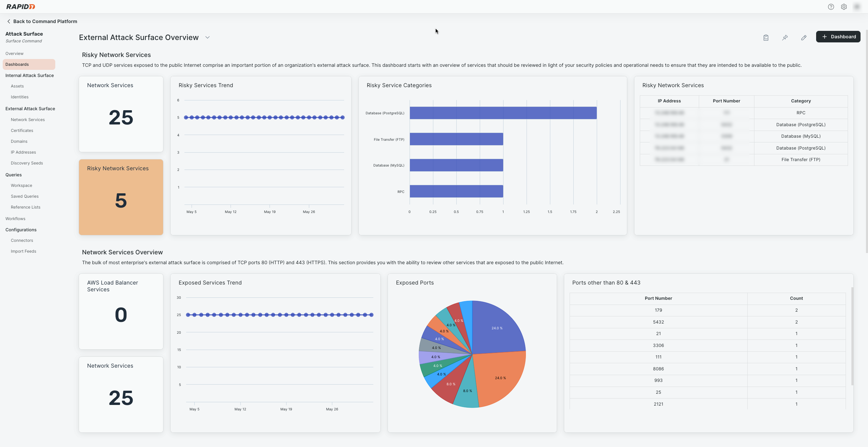This screenshot has width=868, height=447.
Task: Click the Database (PostgreSQL) bar in chart
Action: [503, 113]
